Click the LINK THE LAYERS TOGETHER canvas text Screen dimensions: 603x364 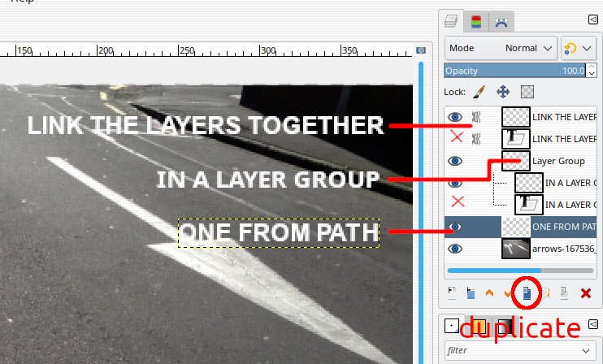coord(206,125)
